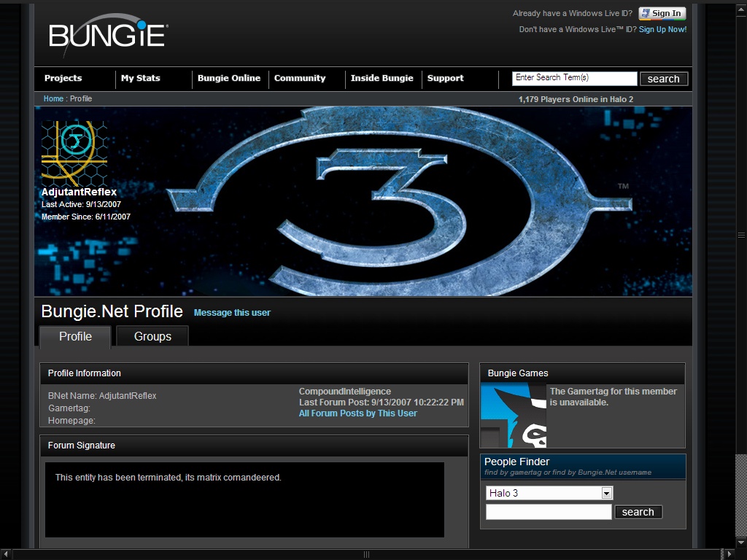The height and width of the screenshot is (560, 747).
Task: Click the BNet Name: AdjutantReflex text
Action: (102, 396)
